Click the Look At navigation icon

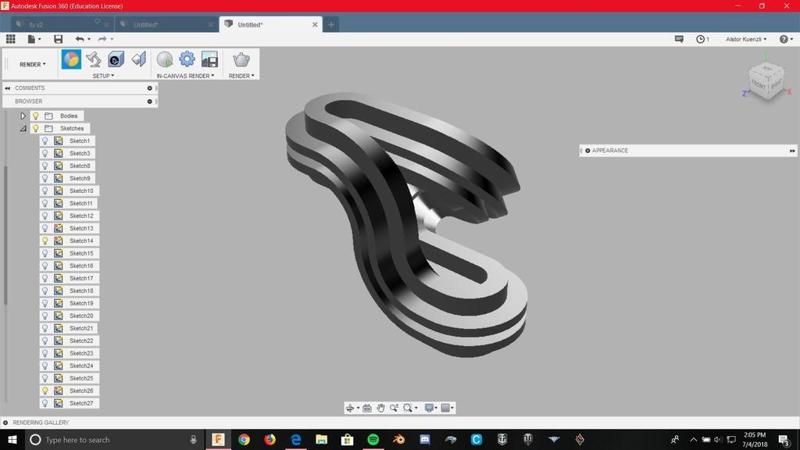point(367,408)
